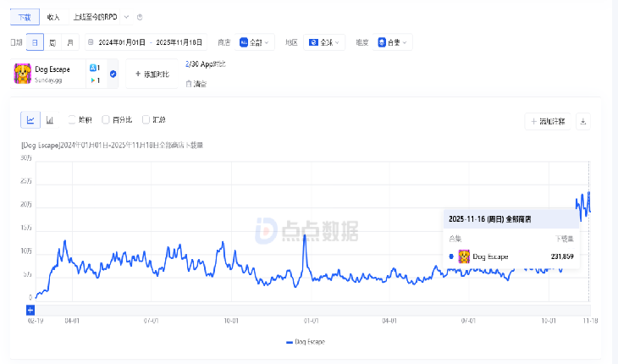Click the calendar icon in date range
The width and height of the screenshot is (618, 364).
(91, 41)
